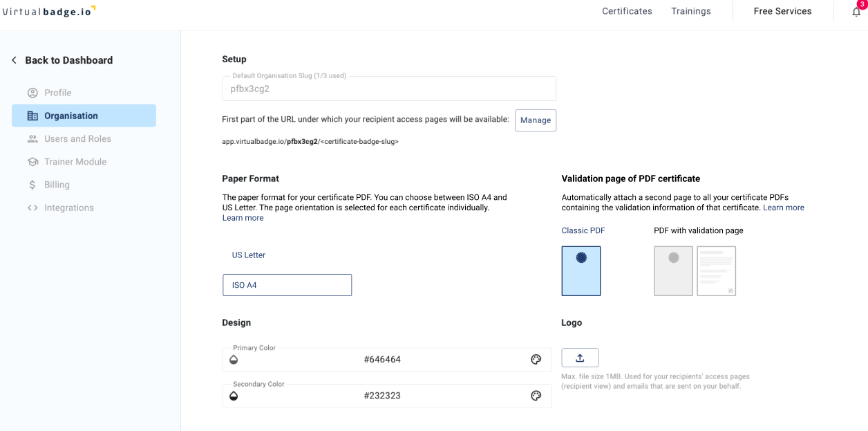Select the ISO A4 paper format

coord(287,284)
